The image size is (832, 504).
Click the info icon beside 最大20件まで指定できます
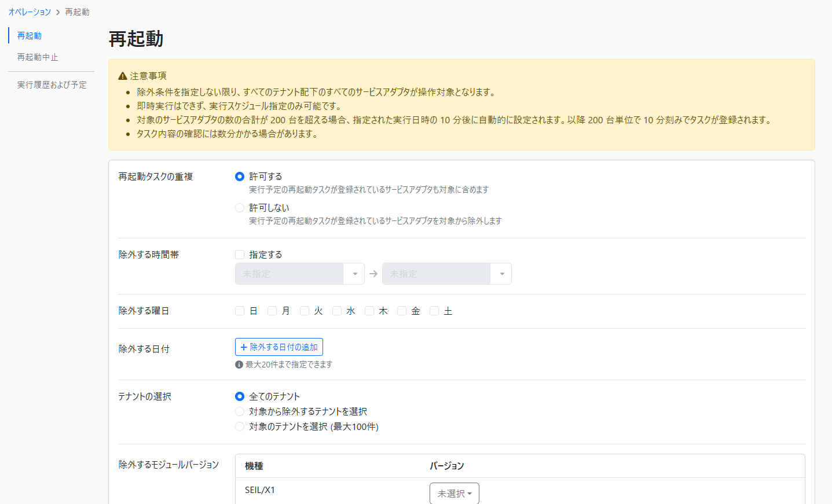(239, 365)
